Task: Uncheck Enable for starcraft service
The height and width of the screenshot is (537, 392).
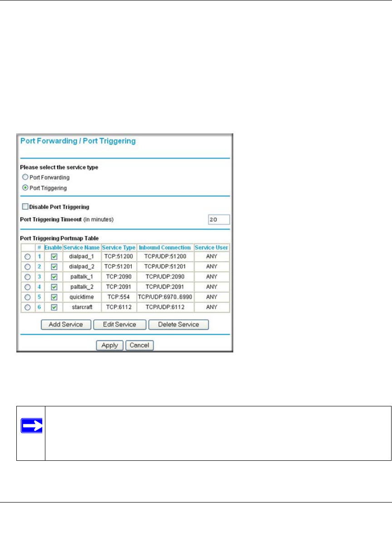Action: pyautogui.click(x=54, y=307)
